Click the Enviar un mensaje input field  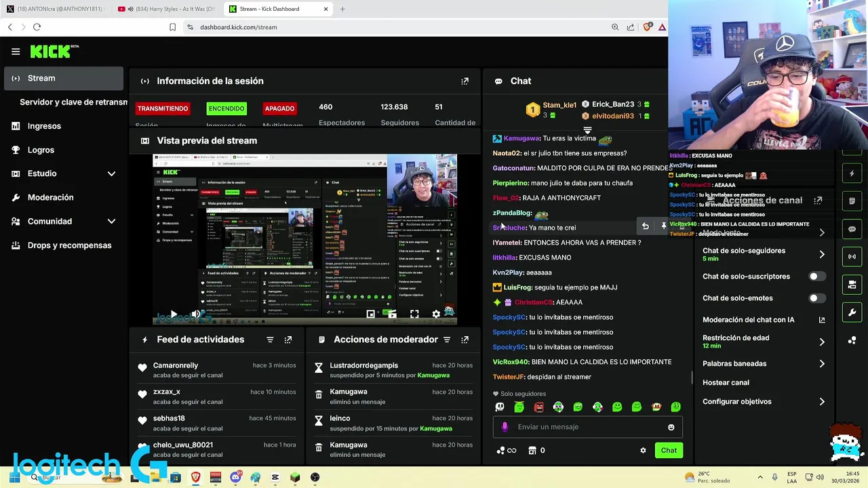pyautogui.click(x=587, y=427)
